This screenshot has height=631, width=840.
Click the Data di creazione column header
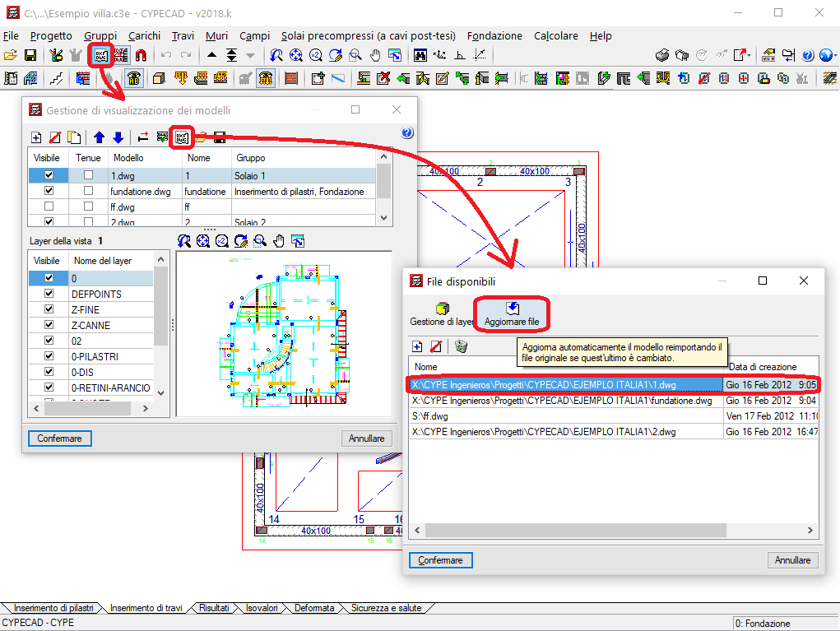click(x=772, y=367)
